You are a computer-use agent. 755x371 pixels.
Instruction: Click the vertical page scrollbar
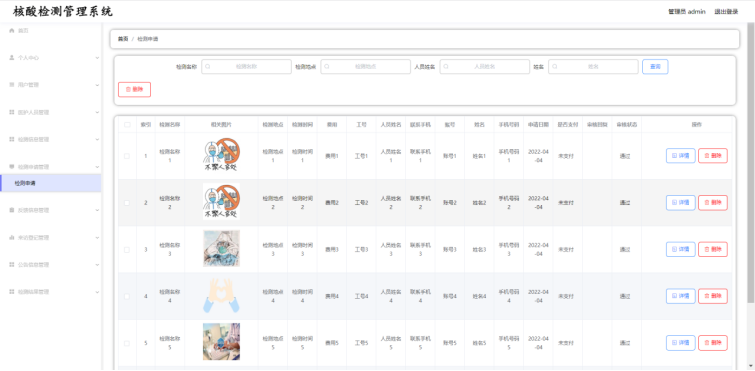pyautogui.click(x=751, y=164)
